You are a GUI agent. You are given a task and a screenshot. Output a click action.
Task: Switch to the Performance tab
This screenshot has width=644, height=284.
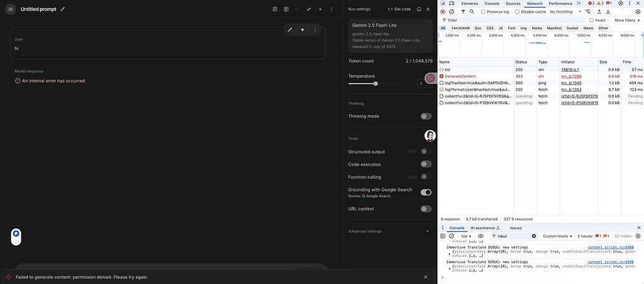coord(560,3)
